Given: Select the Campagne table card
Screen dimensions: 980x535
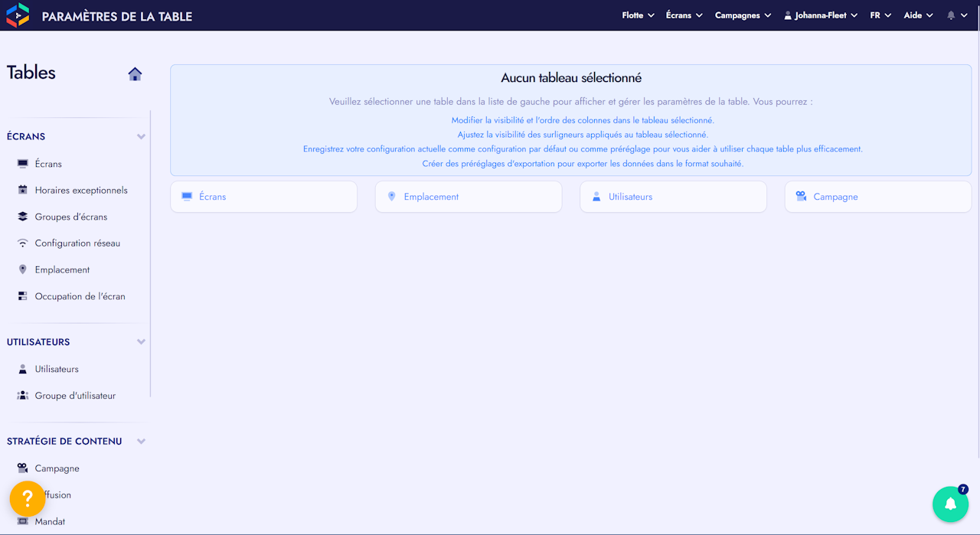Looking at the screenshot, I should point(878,197).
